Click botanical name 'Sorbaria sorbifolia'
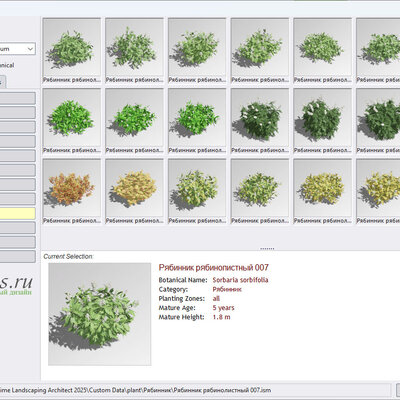 coord(240,280)
